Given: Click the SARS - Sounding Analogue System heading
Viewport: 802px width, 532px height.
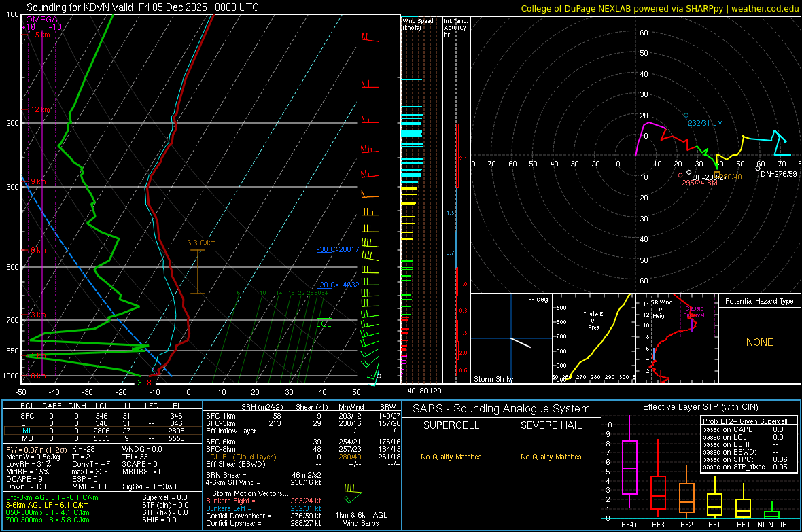Looking at the screenshot, I should 502,409.
